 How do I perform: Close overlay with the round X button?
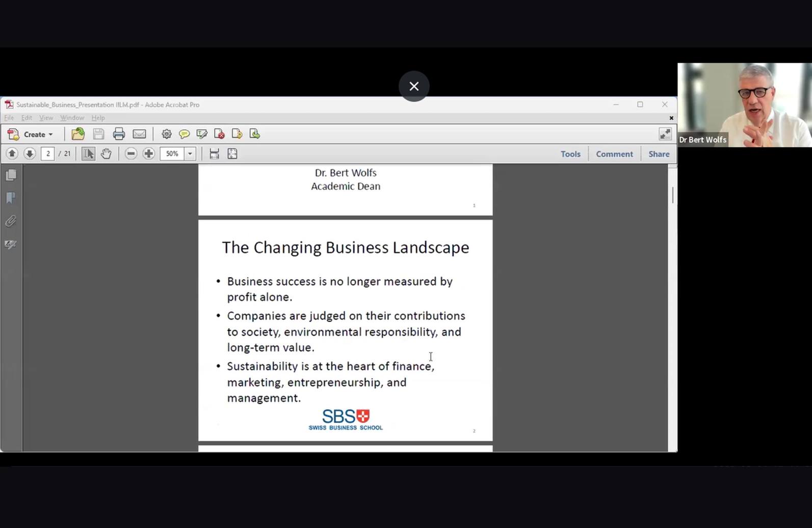(x=414, y=86)
